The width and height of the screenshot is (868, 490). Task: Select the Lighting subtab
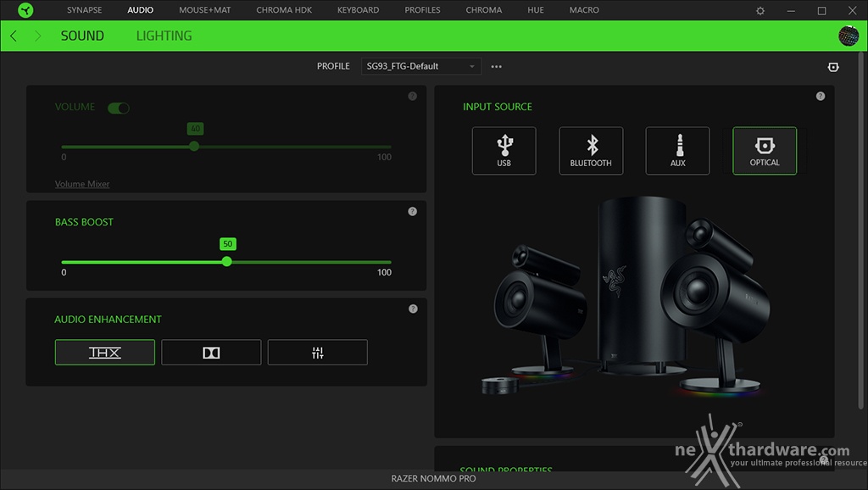coord(164,36)
